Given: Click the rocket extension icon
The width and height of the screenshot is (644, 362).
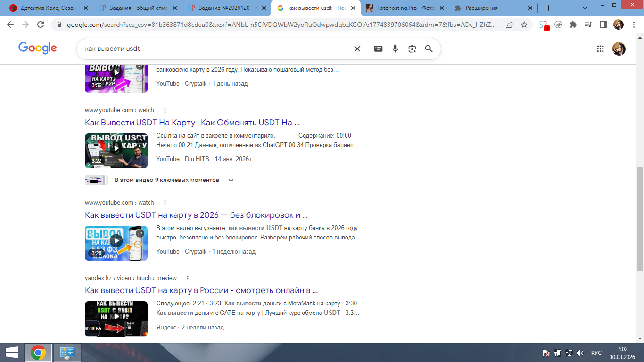Looking at the screenshot, I should pos(558,25).
